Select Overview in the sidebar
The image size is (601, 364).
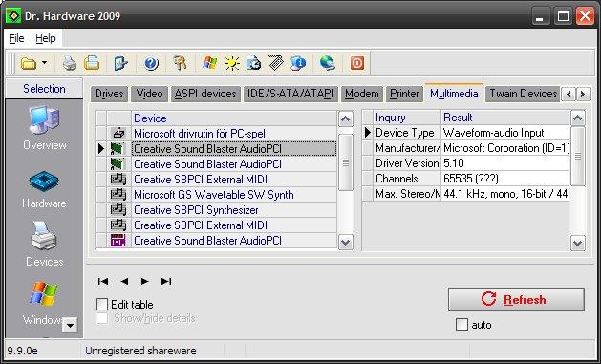[45, 128]
